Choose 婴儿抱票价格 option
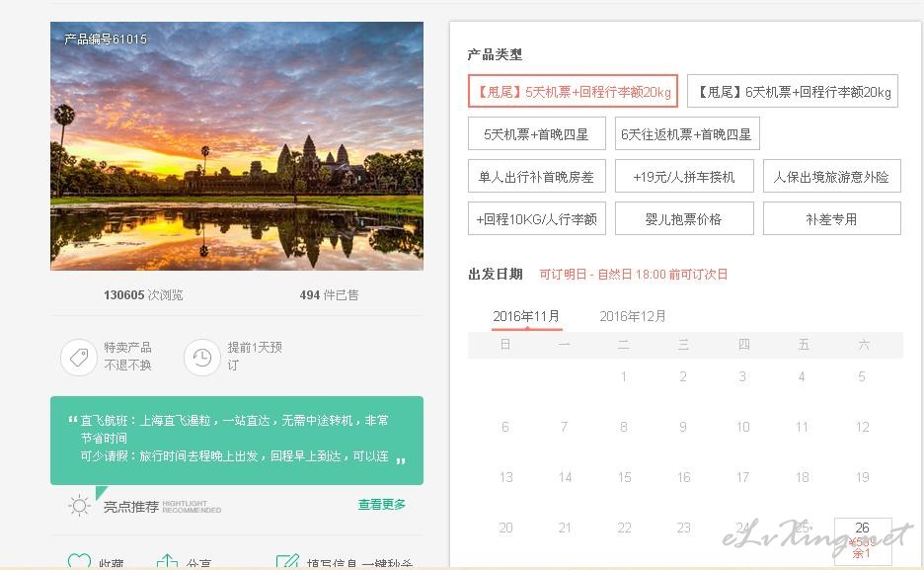Image resolution: width=924 pixels, height=570 pixels. click(x=684, y=218)
